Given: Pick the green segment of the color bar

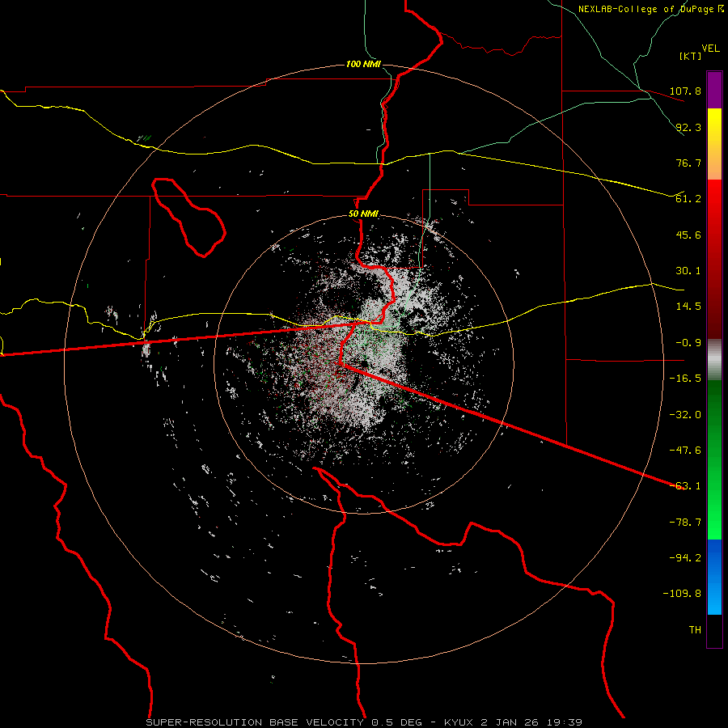Looking at the screenshot, I should (714, 460).
